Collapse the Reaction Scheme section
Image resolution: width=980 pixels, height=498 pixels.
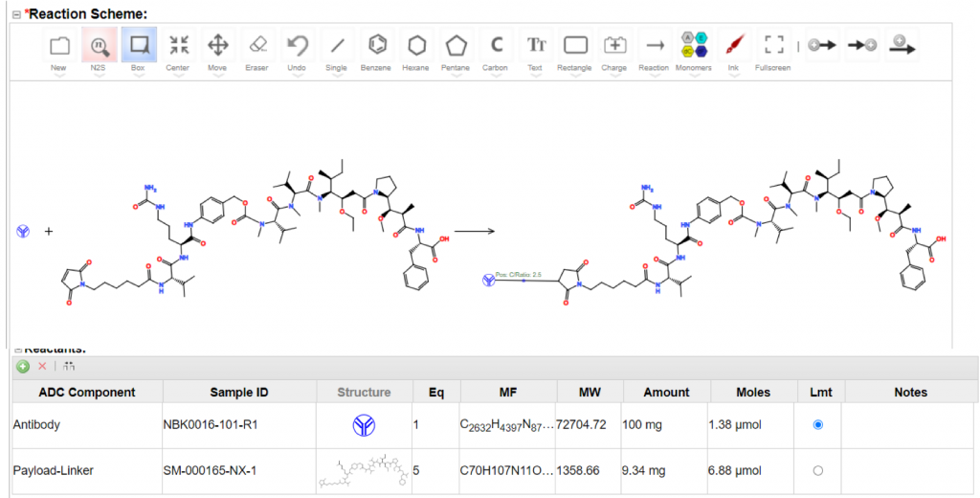click(17, 14)
